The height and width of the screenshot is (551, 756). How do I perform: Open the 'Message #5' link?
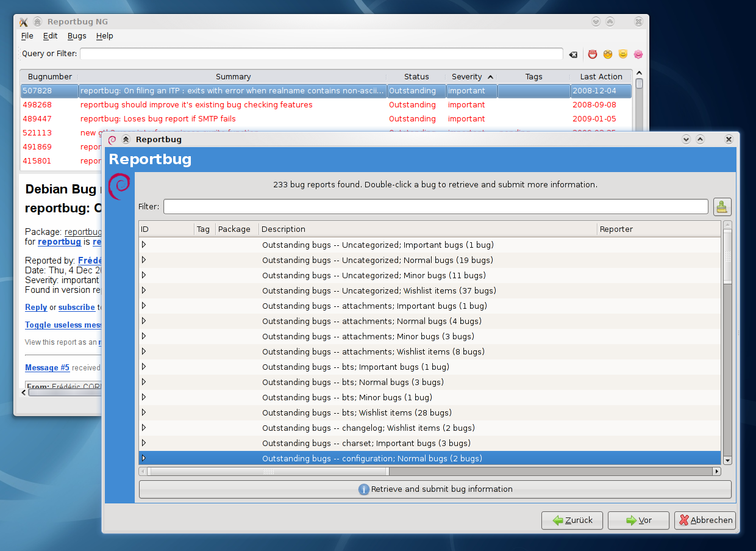click(x=47, y=368)
